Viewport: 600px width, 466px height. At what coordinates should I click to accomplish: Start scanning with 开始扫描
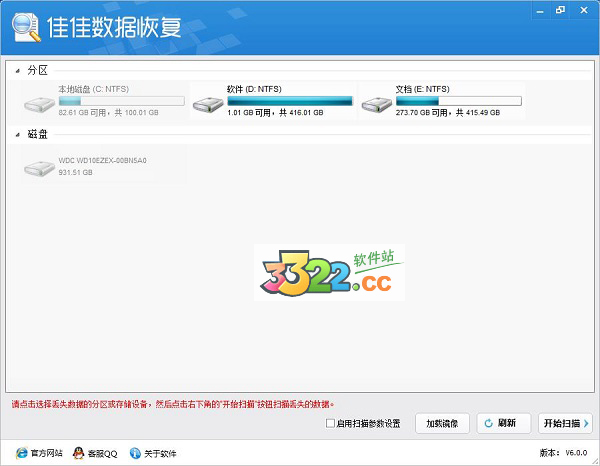pos(566,423)
